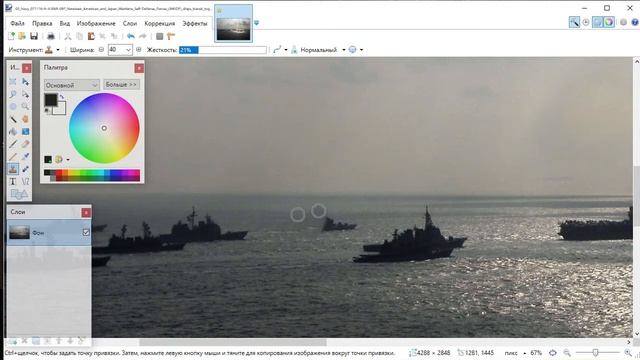
Task: Select the Recolor tool
Action: click(x=25, y=169)
